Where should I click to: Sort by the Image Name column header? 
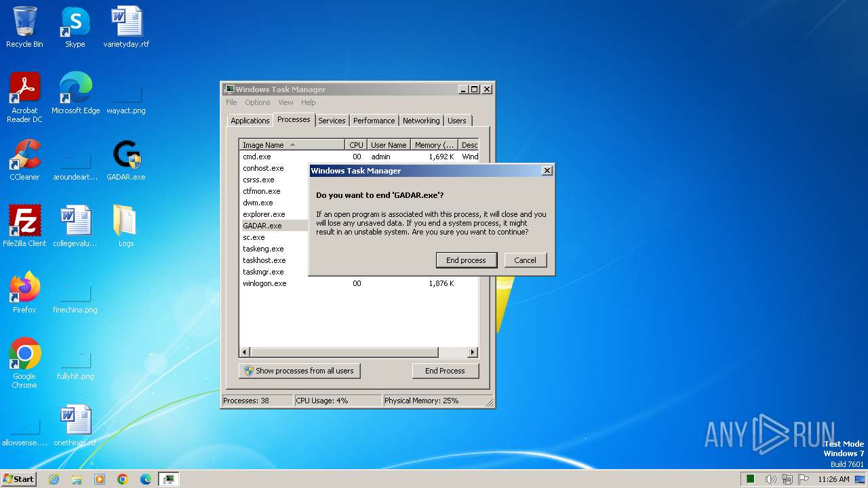click(x=292, y=145)
